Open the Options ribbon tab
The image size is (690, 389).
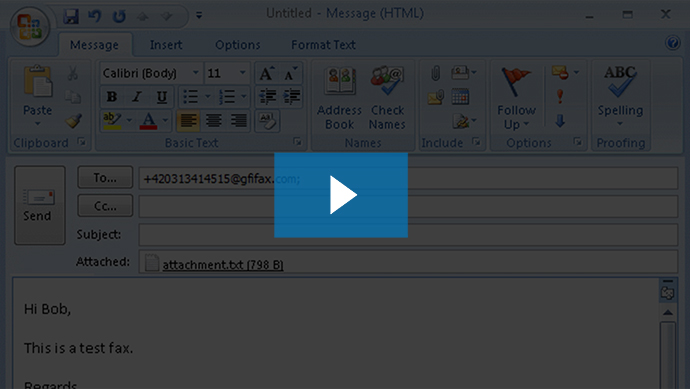(238, 45)
